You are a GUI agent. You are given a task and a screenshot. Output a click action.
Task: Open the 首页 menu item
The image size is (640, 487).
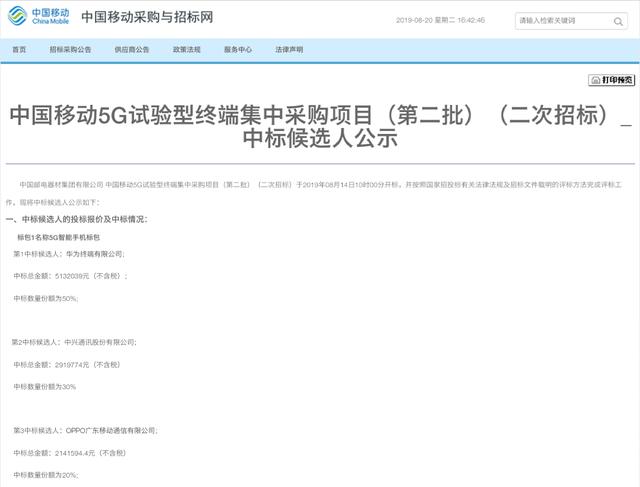[x=19, y=50]
